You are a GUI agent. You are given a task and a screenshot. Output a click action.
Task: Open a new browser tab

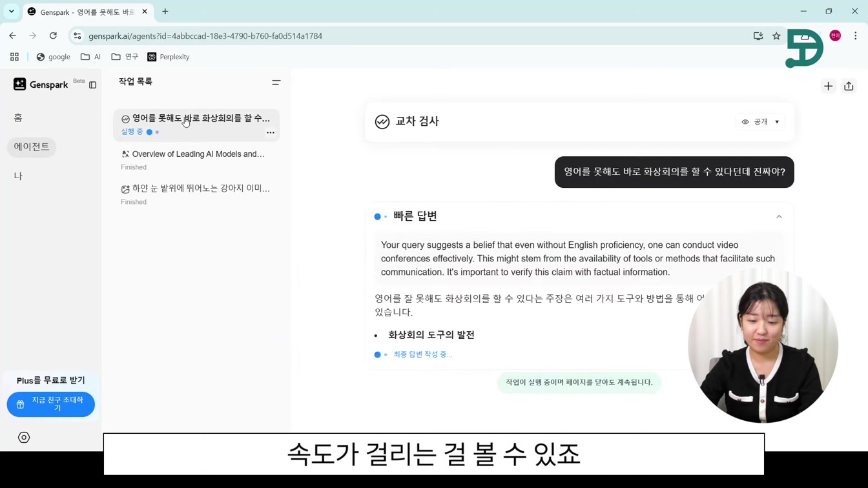pyautogui.click(x=165, y=12)
